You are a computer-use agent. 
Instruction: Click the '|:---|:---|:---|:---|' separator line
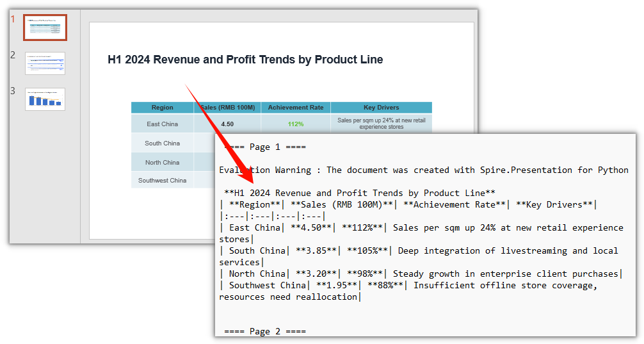(x=273, y=216)
